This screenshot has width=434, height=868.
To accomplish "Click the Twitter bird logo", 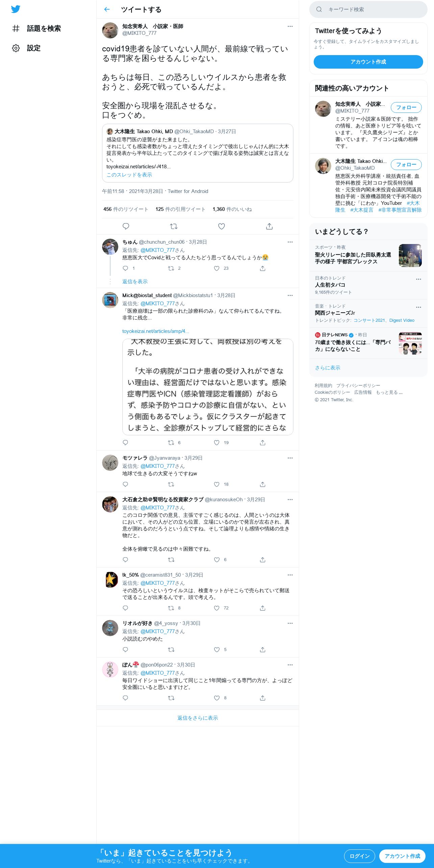I will [16, 9].
